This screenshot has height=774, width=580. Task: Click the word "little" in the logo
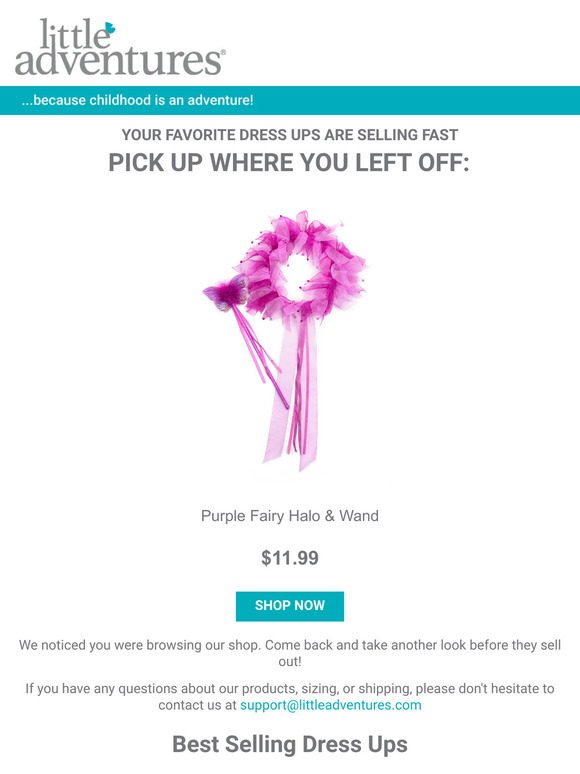74,34
